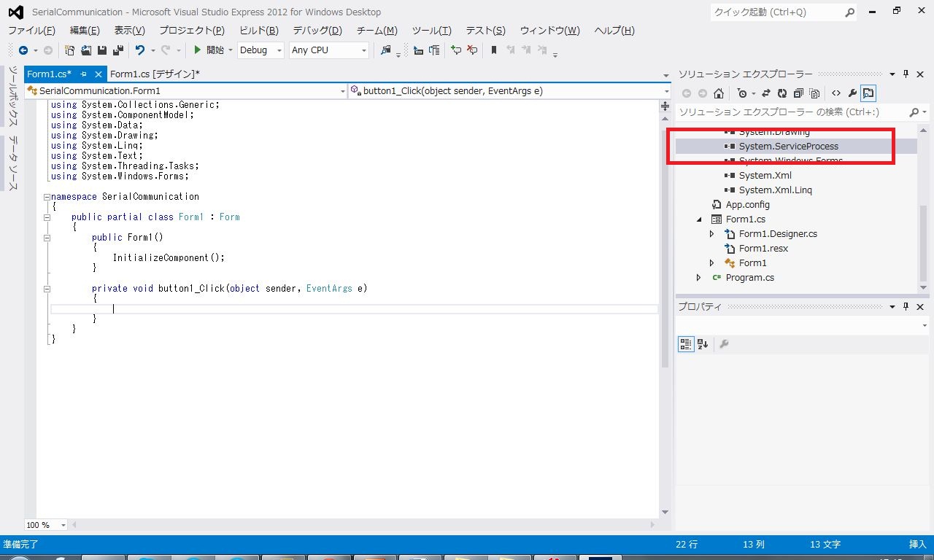Click the Pending Changes Filter clock icon
The height and width of the screenshot is (560, 934).
pyautogui.click(x=742, y=93)
